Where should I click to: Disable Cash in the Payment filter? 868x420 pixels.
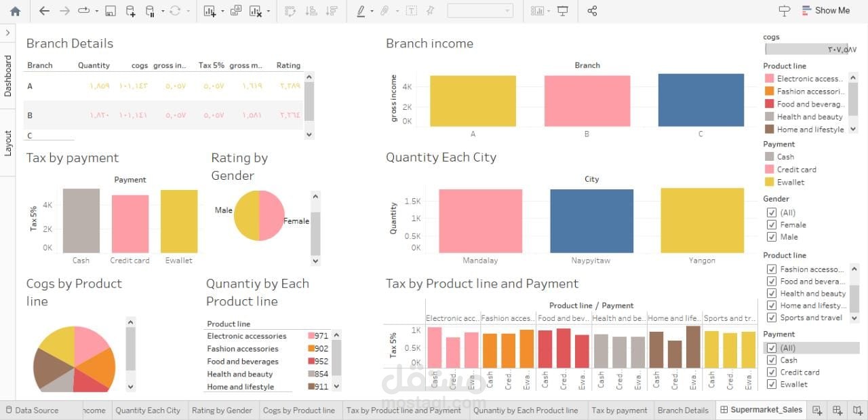[x=772, y=360]
